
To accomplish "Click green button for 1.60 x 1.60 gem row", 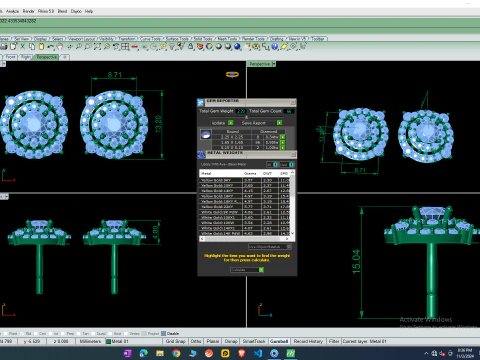I will pos(283,142).
